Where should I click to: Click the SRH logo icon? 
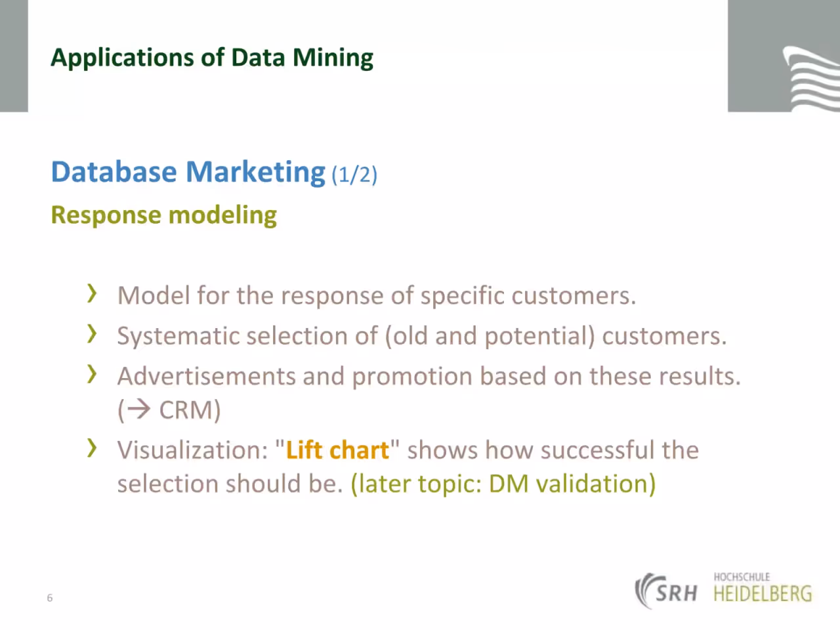click(x=666, y=591)
